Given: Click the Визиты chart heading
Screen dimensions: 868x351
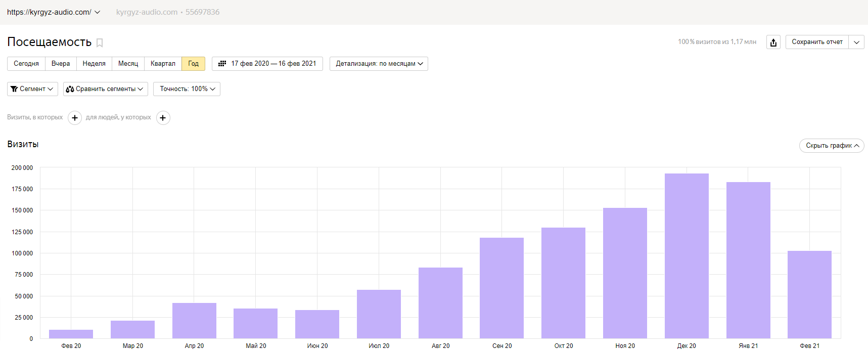Looking at the screenshot, I should pyautogui.click(x=23, y=144).
